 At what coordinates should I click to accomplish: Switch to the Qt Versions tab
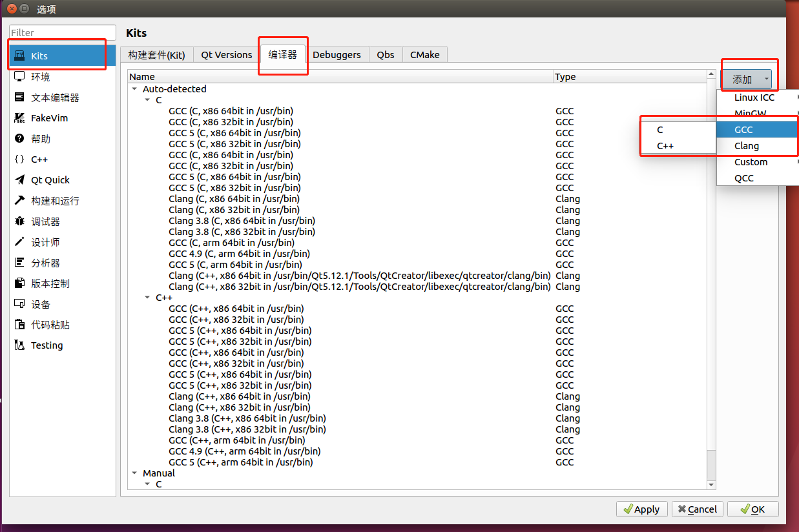225,55
